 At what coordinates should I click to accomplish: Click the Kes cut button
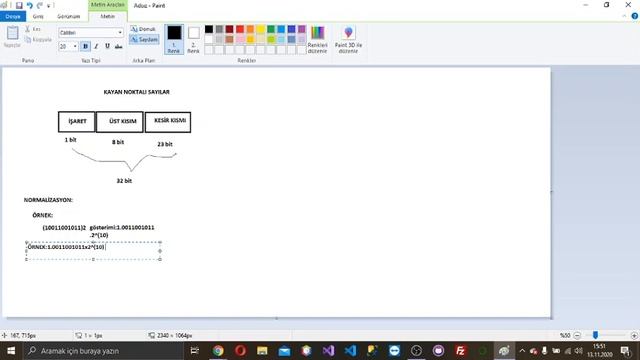pos(33,29)
